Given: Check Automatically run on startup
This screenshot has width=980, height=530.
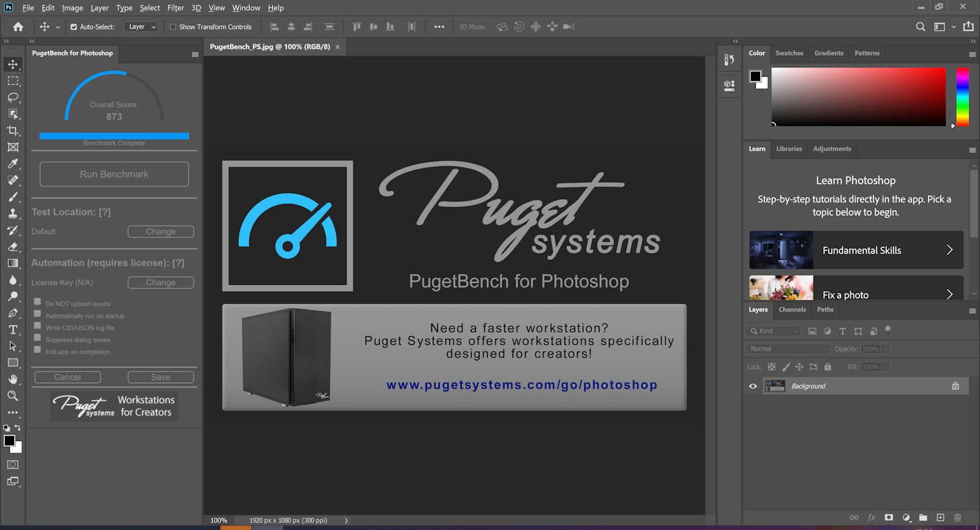Looking at the screenshot, I should [x=37, y=314].
